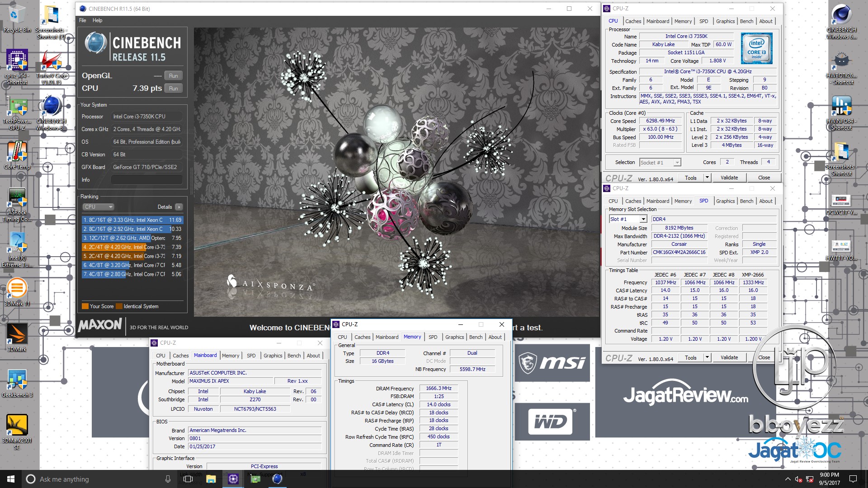868x488 pixels.
Task: Open Task View from taskbar
Action: pyautogui.click(x=189, y=479)
